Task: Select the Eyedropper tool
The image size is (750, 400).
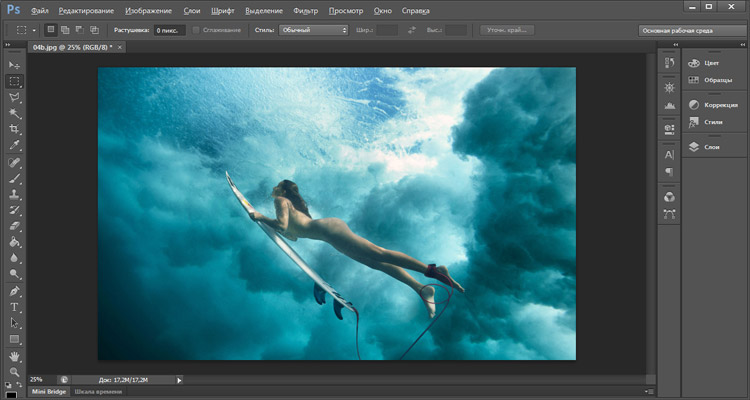Action: (x=14, y=144)
